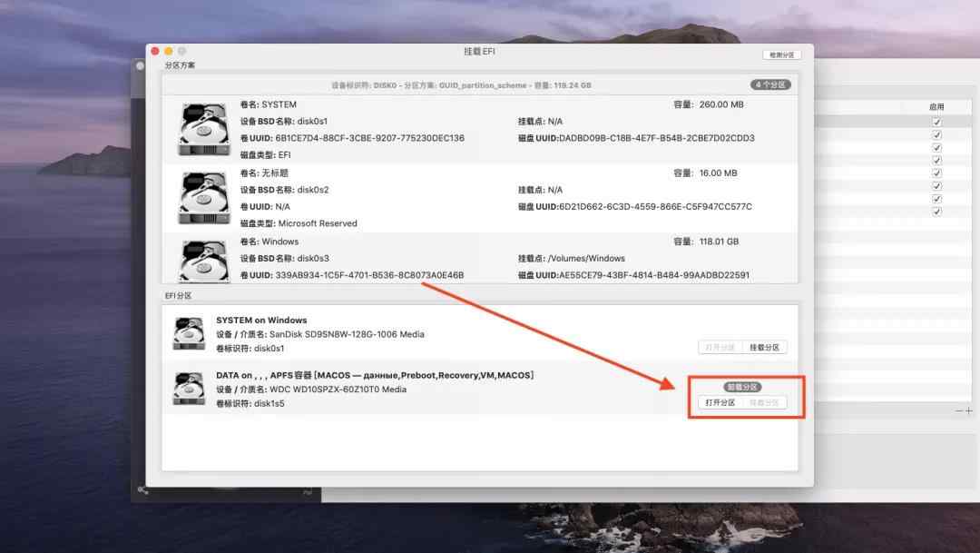Select the 卷名: SYSTEM label
Viewport: 980px width, 553px height.
point(268,104)
